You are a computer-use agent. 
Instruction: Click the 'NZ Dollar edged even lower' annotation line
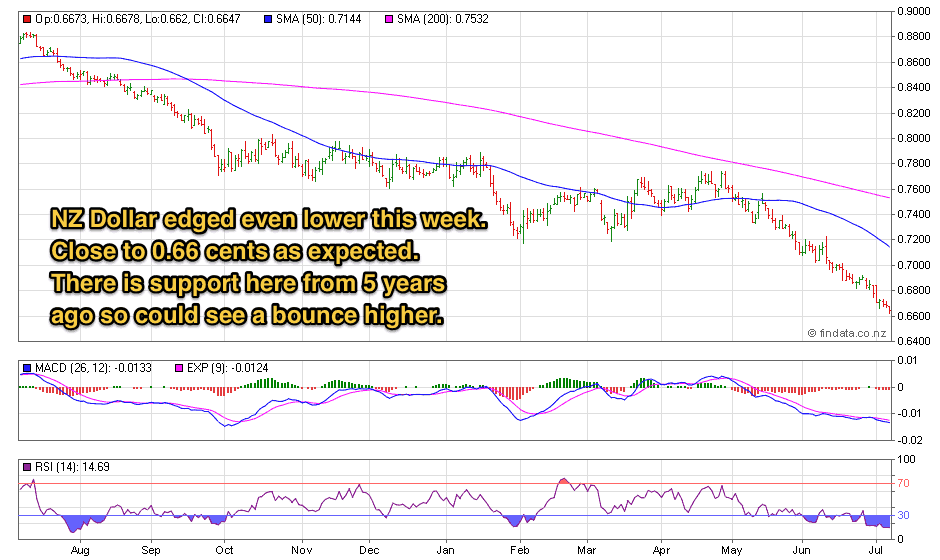click(x=270, y=219)
